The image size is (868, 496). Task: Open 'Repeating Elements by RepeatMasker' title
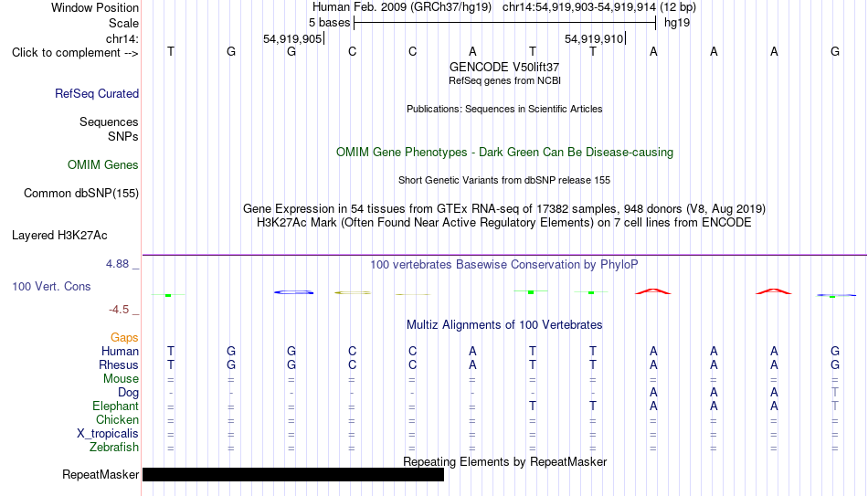pos(504,461)
